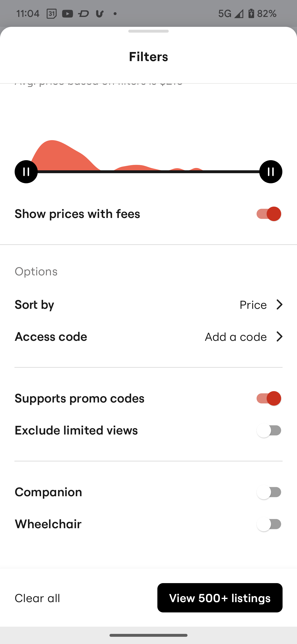The height and width of the screenshot is (644, 297).
Task: Tap the DoorDash notification icon
Action: pyautogui.click(x=84, y=13)
